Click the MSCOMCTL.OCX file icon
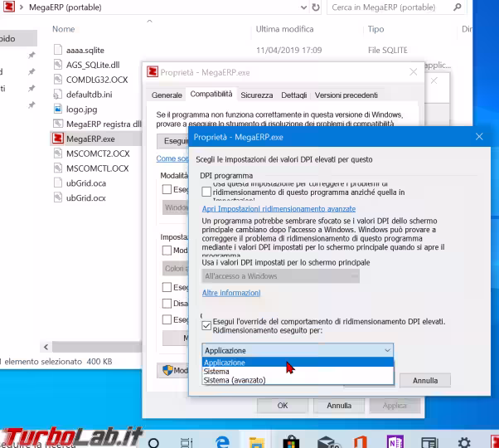The height and width of the screenshot is (448, 499). (x=57, y=168)
